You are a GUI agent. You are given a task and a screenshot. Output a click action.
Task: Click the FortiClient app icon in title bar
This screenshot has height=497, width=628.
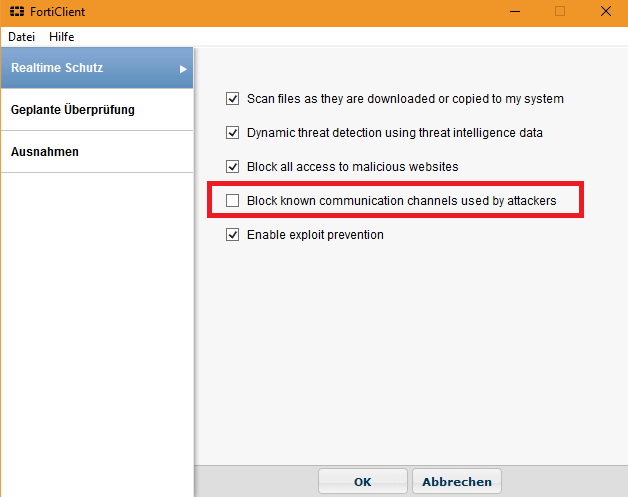pyautogui.click(x=16, y=12)
